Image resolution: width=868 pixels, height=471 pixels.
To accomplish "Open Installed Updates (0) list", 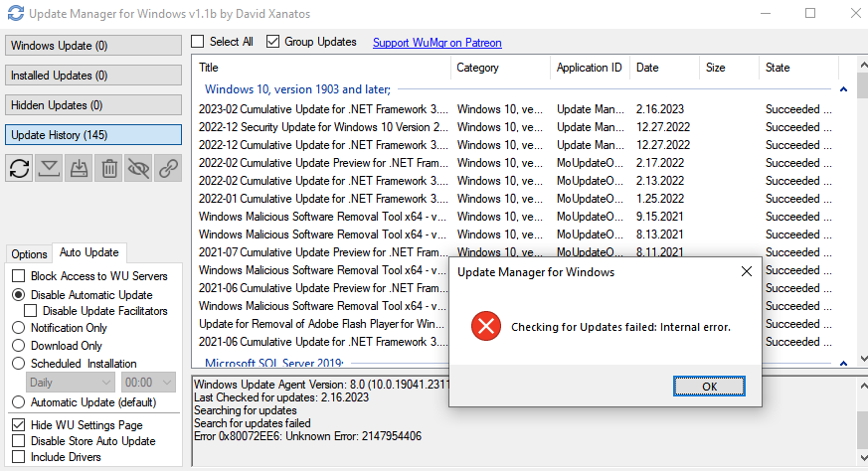I will pos(93,76).
